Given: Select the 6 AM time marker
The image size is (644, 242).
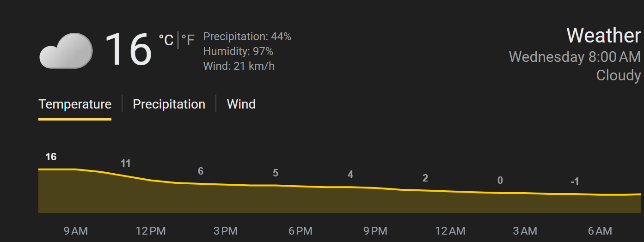Looking at the screenshot, I should [x=600, y=231].
